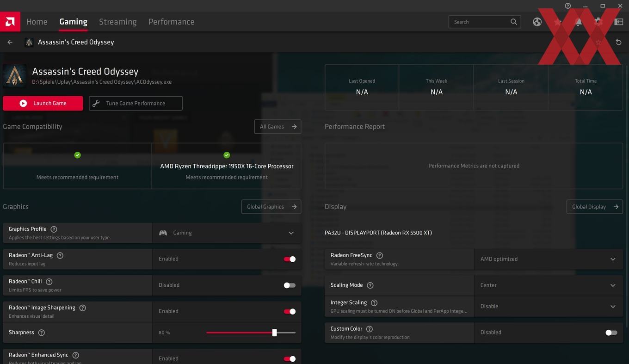Click the Last Session N/A tile

511,87
